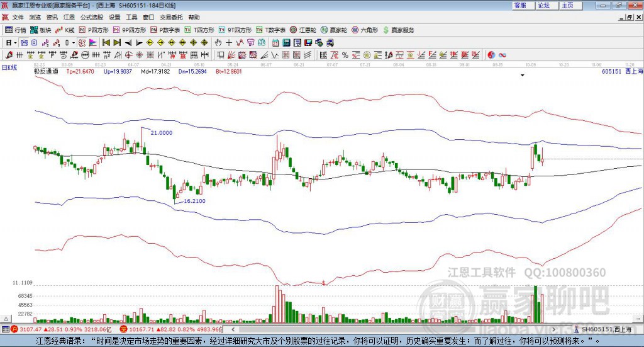The width and height of the screenshot is (644, 347).
Task: Click the horizontal scrollbar left arrow
Action: tap(233, 329)
